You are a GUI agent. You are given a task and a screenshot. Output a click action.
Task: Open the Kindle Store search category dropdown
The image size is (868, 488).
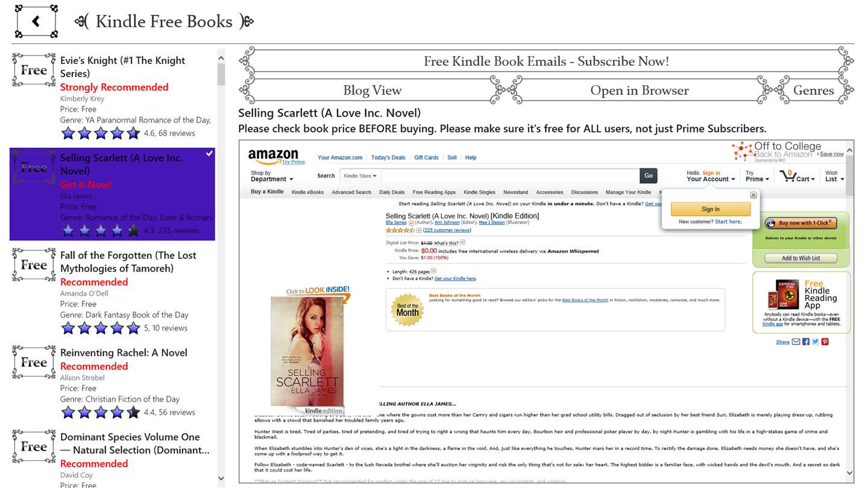[360, 176]
